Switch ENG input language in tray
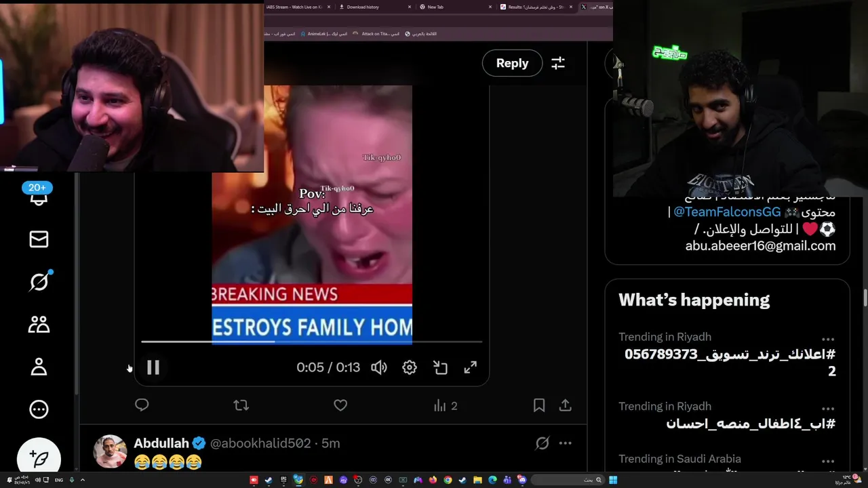 click(59, 480)
